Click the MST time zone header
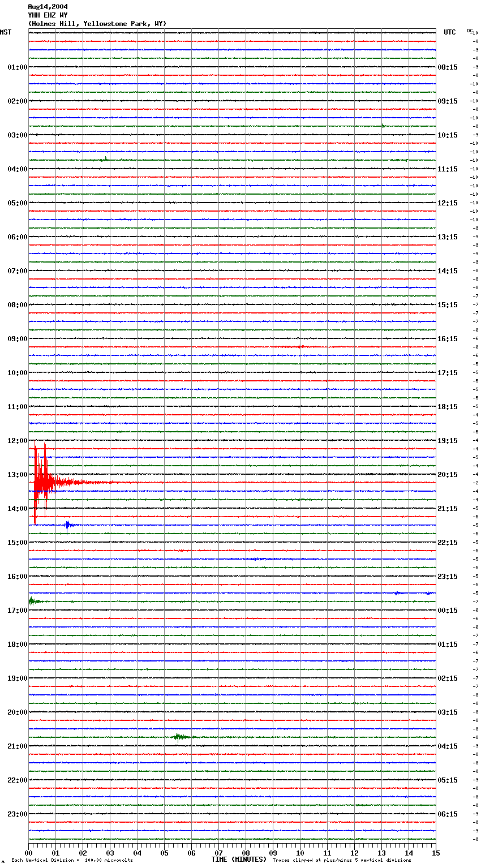Viewport: 481px width, 868px height. (x=6, y=32)
